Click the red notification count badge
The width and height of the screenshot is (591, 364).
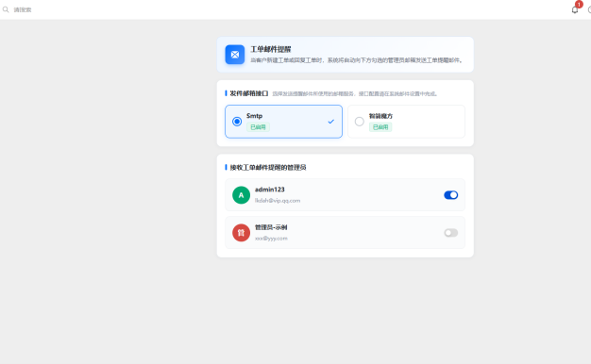pyautogui.click(x=579, y=4)
